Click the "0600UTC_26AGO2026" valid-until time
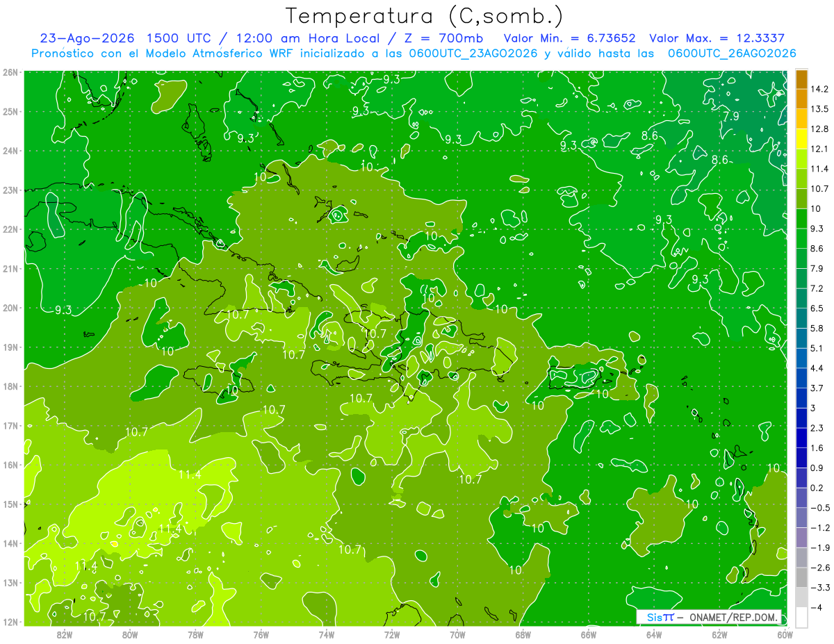This screenshot has width=834, height=644. click(x=732, y=53)
